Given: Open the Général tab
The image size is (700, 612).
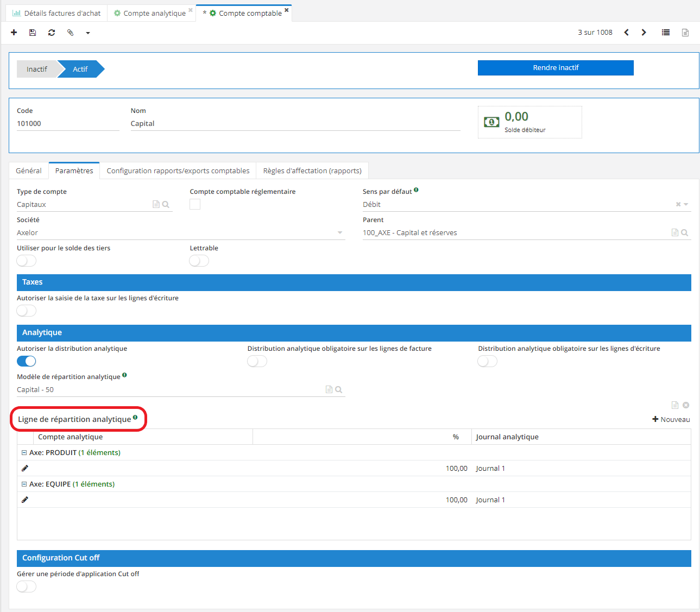Looking at the screenshot, I should click(29, 171).
